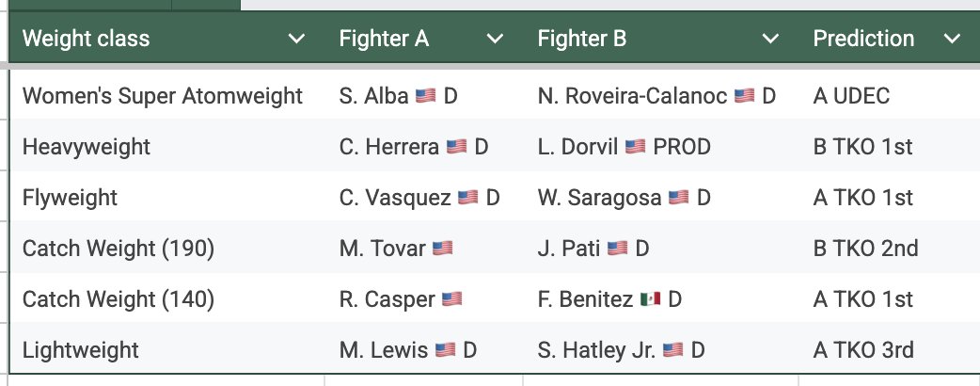This screenshot has width=980, height=386.
Task: Select the Lightweight weight class cell
Action: point(81,350)
